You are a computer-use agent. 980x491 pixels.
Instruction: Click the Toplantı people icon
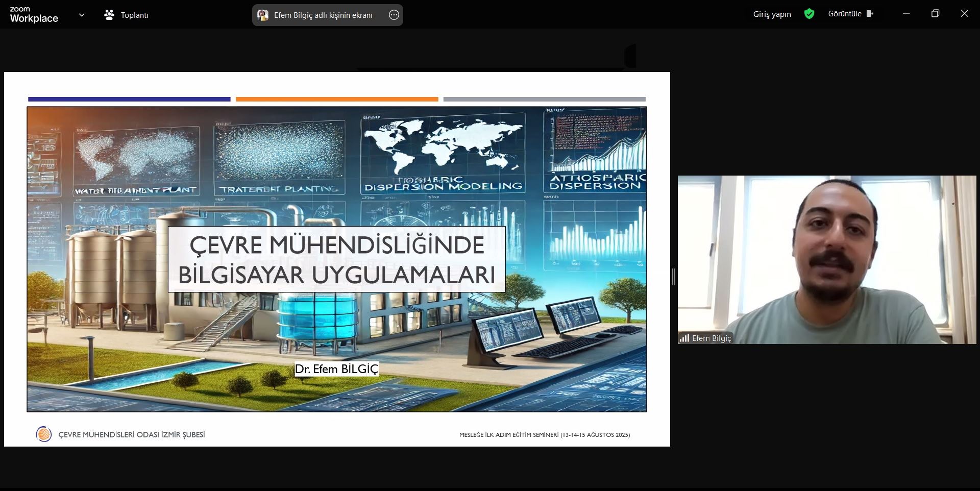click(x=109, y=15)
